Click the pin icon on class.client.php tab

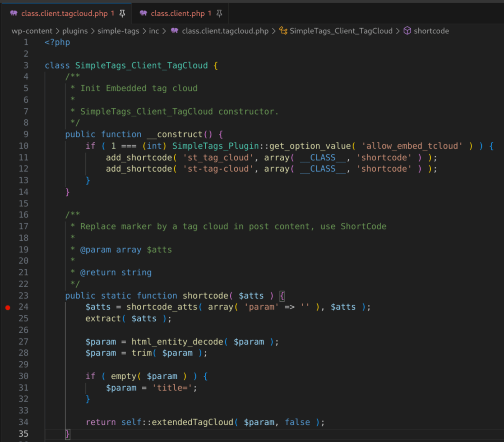click(x=219, y=14)
